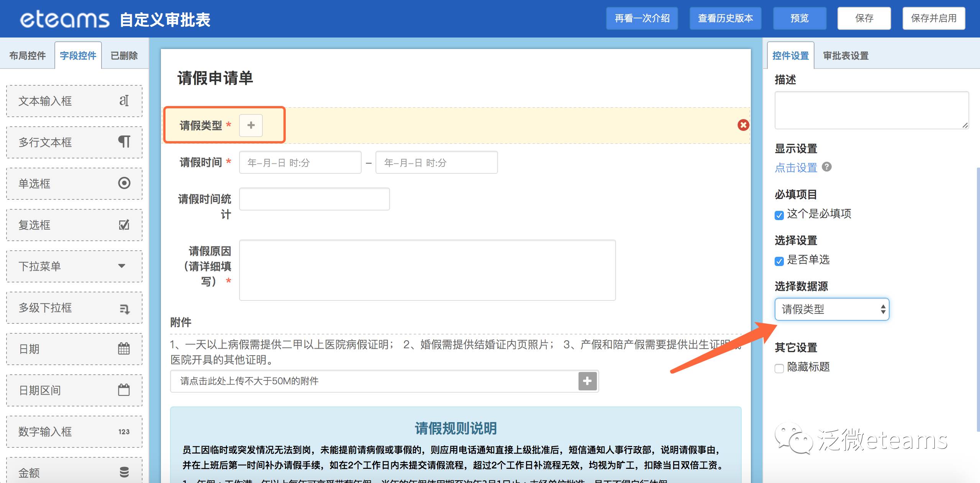Select the 复选框 checkbox icon control
Image resolution: width=980 pixels, height=483 pixels.
[124, 225]
